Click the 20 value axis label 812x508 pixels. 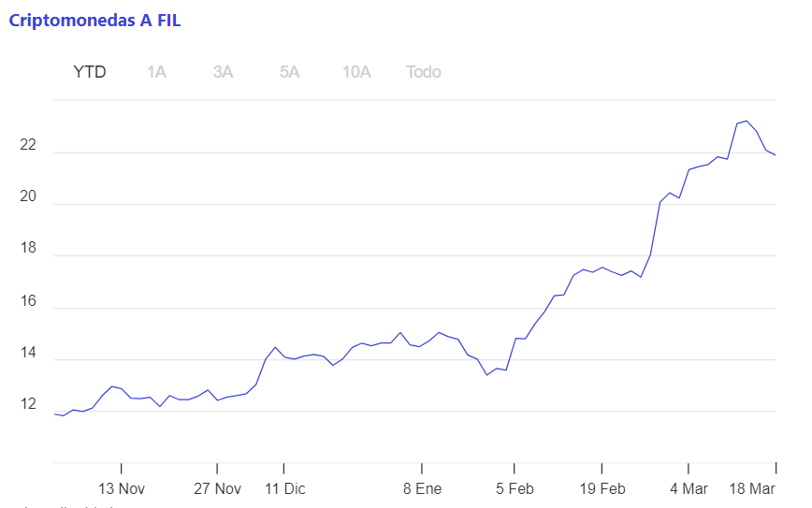click(x=28, y=196)
